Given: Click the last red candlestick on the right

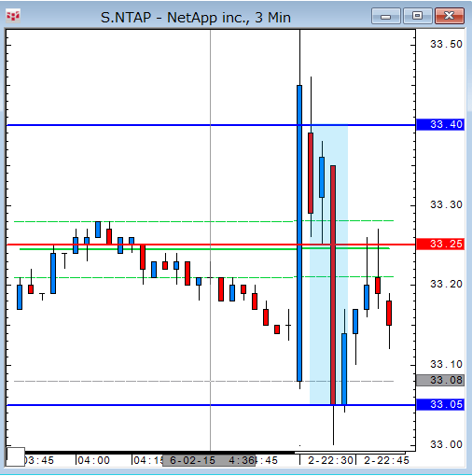Looking at the screenshot, I should tap(389, 313).
